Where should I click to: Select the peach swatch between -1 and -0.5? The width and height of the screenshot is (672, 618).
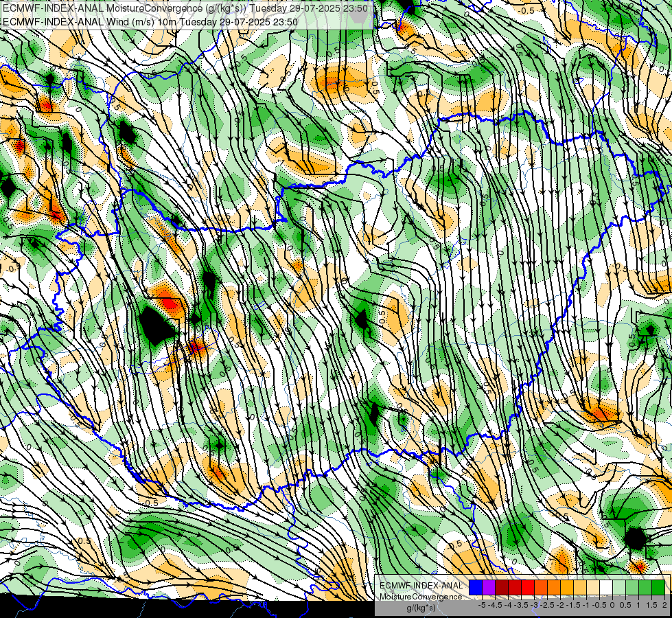(593, 588)
